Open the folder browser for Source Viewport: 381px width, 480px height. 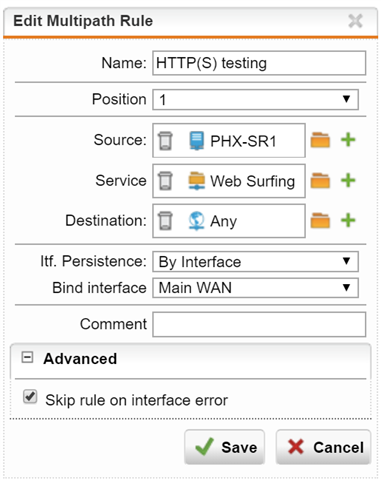[320, 140]
